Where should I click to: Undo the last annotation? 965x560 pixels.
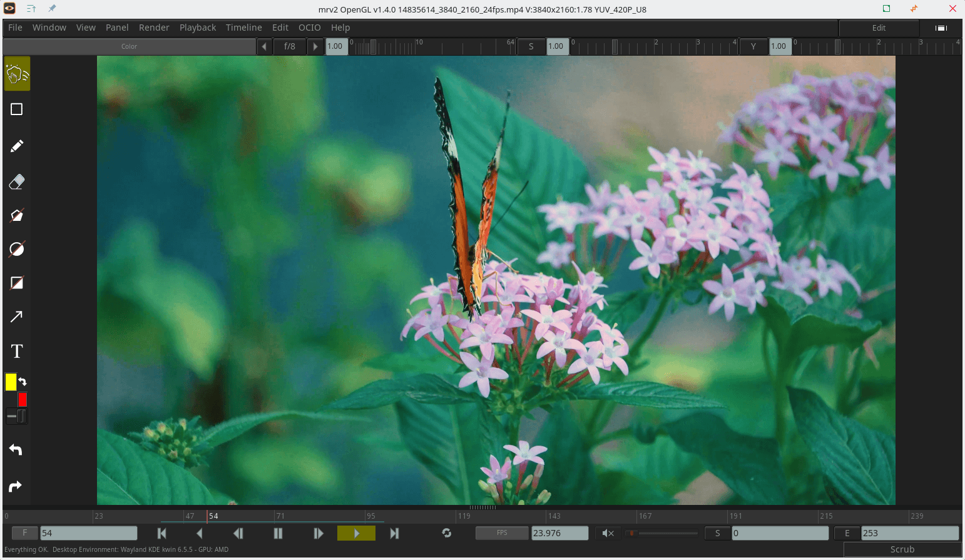pyautogui.click(x=16, y=450)
